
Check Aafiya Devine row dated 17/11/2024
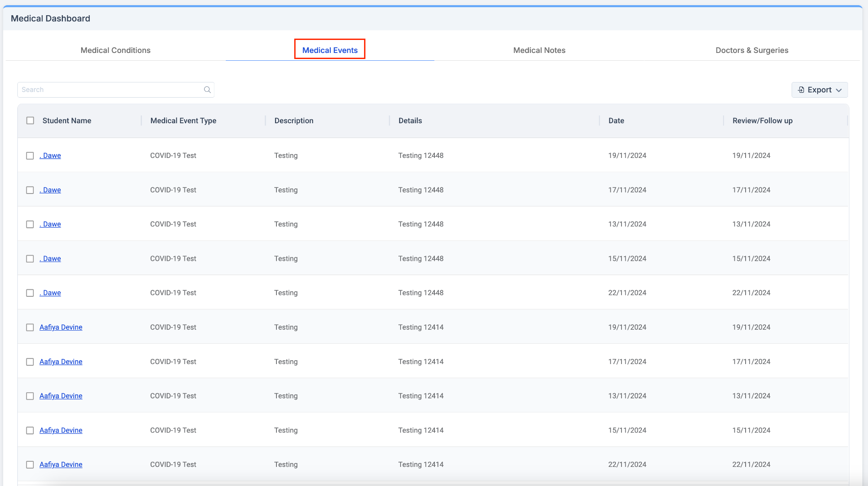coord(30,362)
